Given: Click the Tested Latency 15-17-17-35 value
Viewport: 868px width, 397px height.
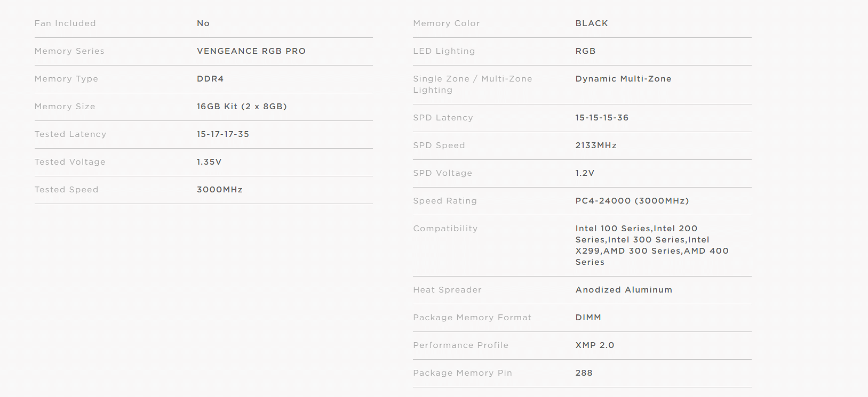Looking at the screenshot, I should (222, 134).
